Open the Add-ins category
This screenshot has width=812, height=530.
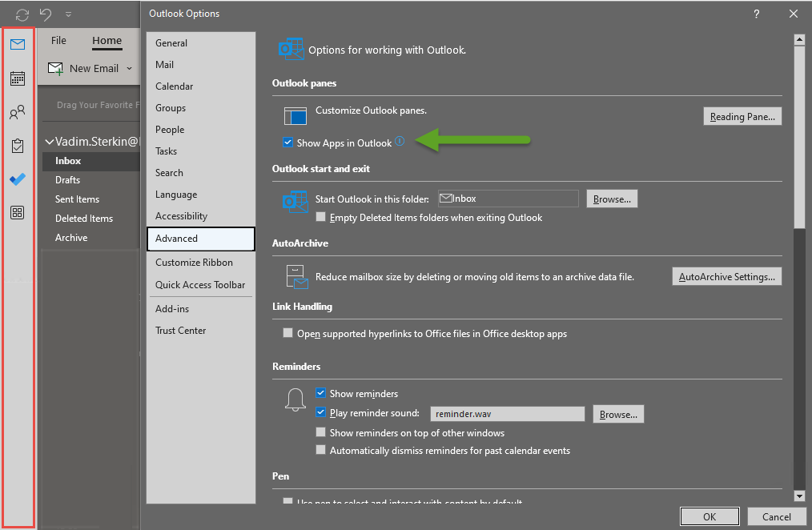coord(201,309)
